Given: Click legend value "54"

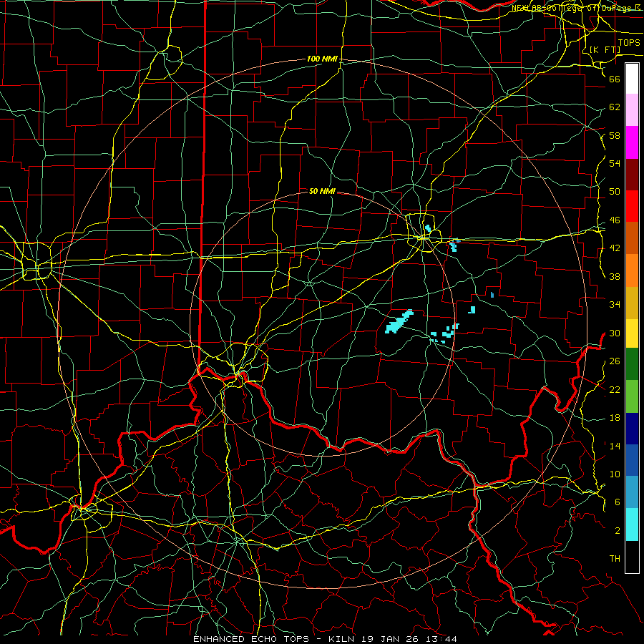Looking at the screenshot, I should [x=615, y=163].
